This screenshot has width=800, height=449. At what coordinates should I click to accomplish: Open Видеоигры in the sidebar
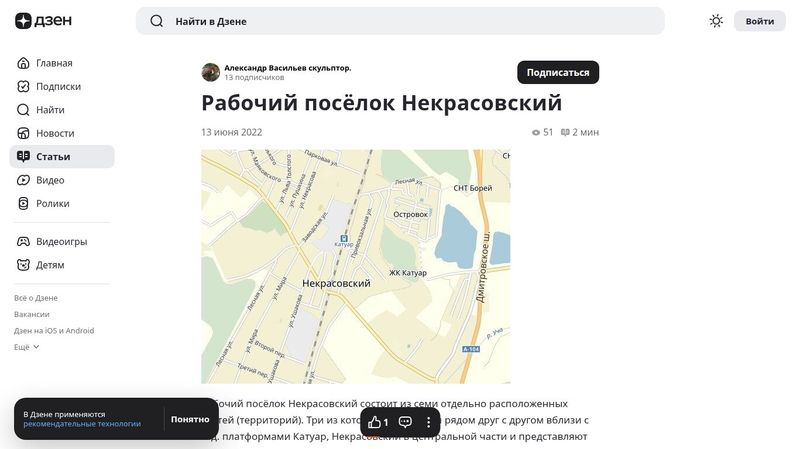click(60, 242)
